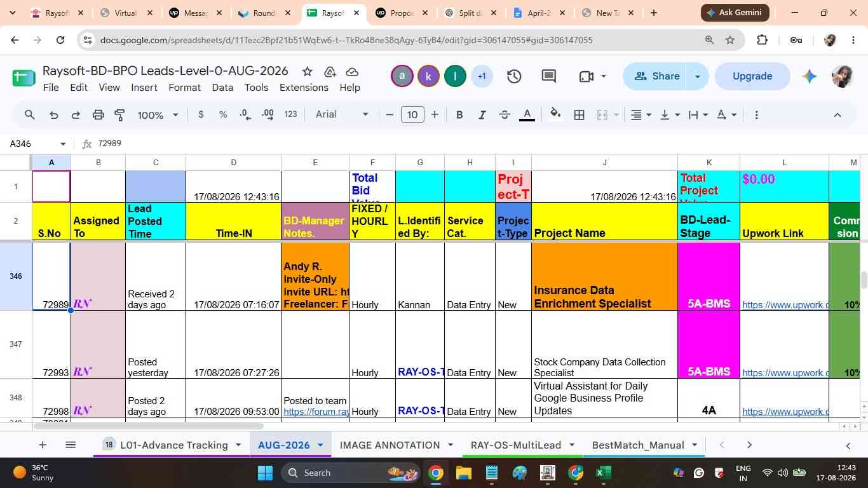Open the Upwork link in row 347

[x=785, y=373]
